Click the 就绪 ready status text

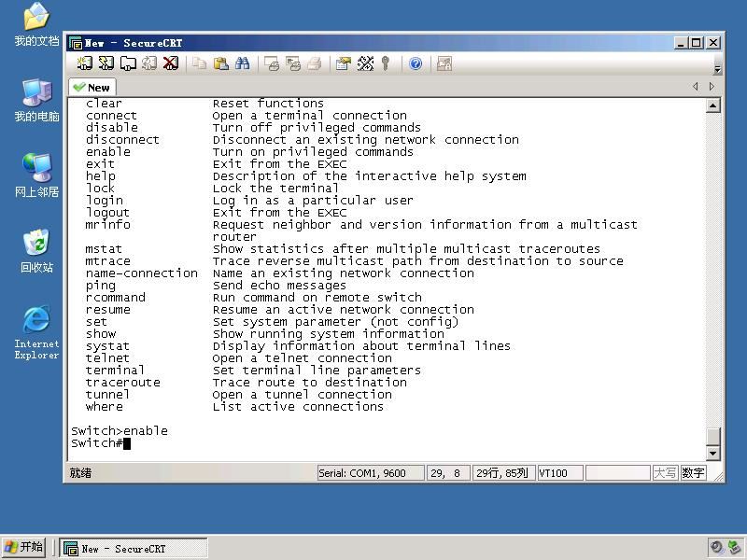[x=80, y=473]
